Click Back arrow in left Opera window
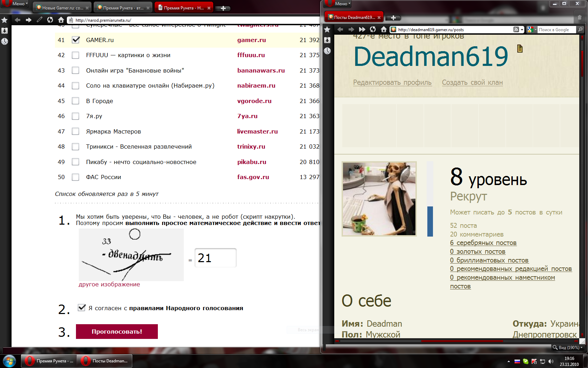Screen dimensions: 588x368 (x=18, y=20)
